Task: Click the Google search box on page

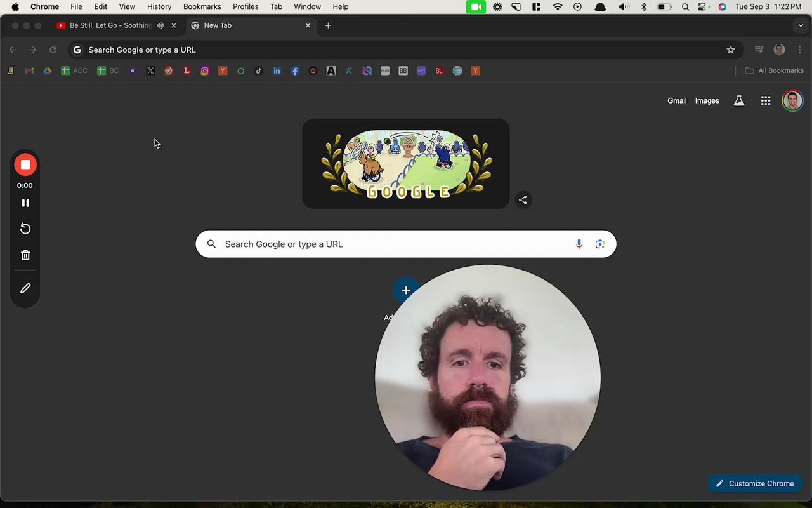Action: coord(406,244)
